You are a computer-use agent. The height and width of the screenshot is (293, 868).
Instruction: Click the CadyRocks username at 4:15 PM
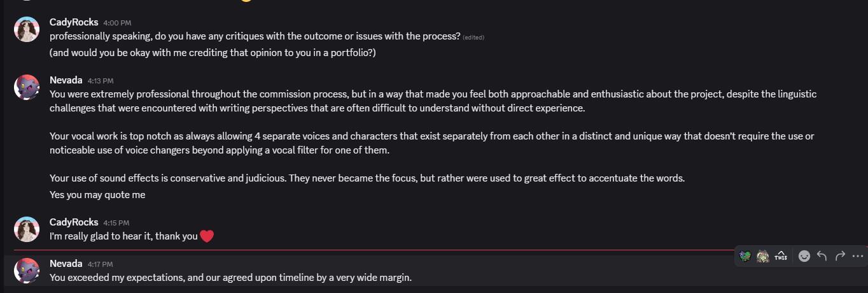click(x=74, y=222)
